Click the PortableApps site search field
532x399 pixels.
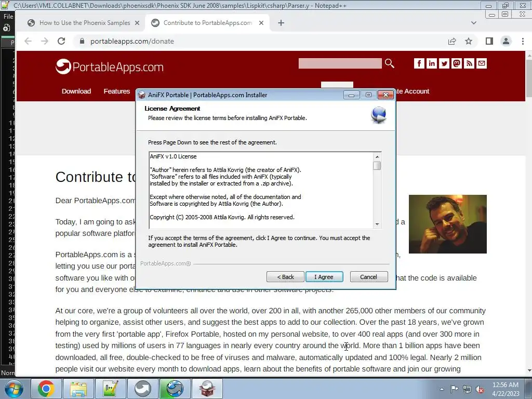click(340, 63)
